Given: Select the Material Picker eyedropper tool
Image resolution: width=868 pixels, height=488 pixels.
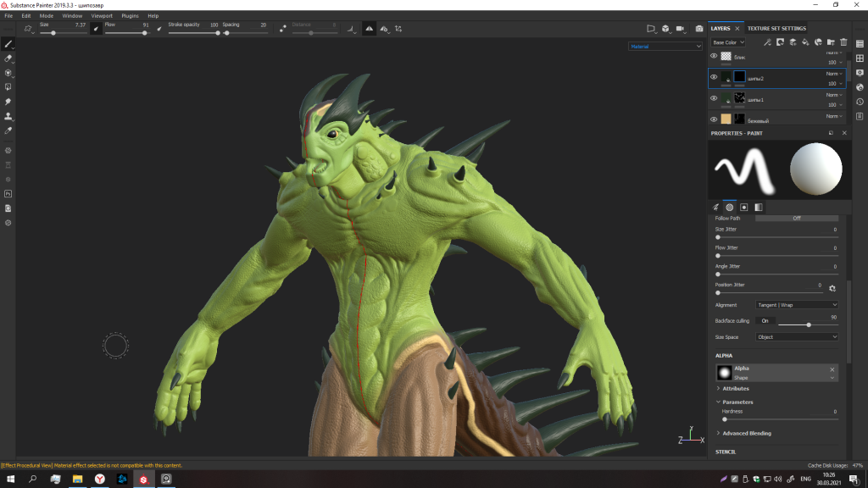Looking at the screenshot, I should 8,130.
